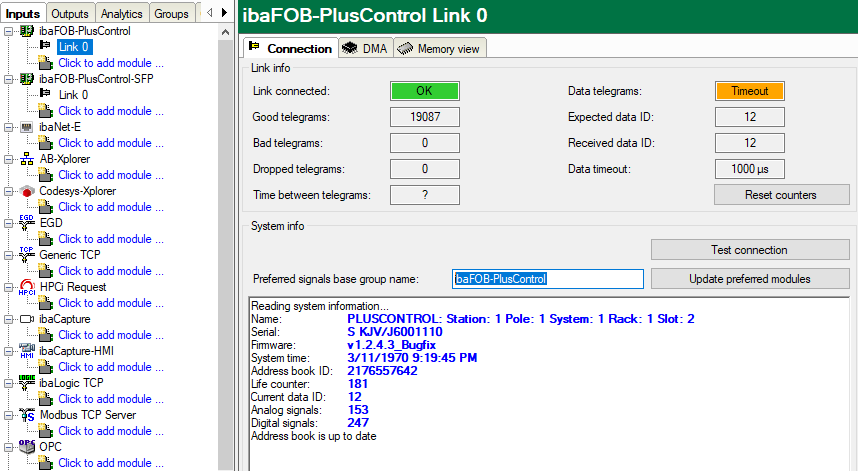The height and width of the screenshot is (471, 858).
Task: Select highlighted Link 0 under ibaFOB-PlusControl
Action: pyautogui.click(x=74, y=47)
